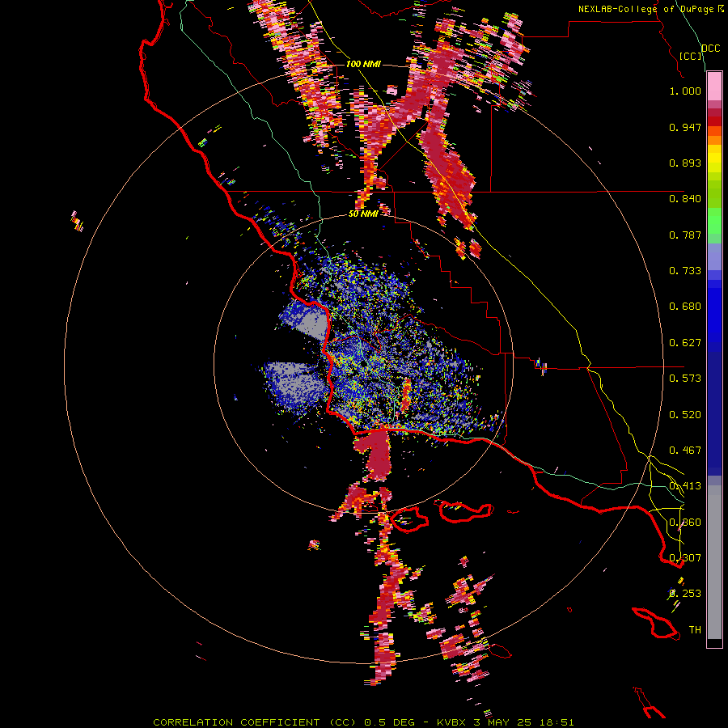This screenshot has width=728, height=728.
Task: Pick the light pink segment of the color bar
Action: tap(714, 87)
